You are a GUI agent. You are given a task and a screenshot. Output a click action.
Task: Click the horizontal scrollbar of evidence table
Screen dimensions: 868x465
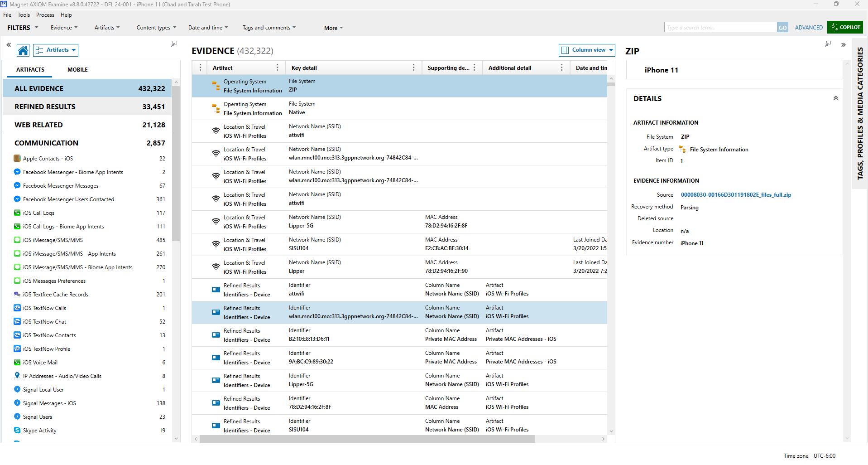coord(367,439)
